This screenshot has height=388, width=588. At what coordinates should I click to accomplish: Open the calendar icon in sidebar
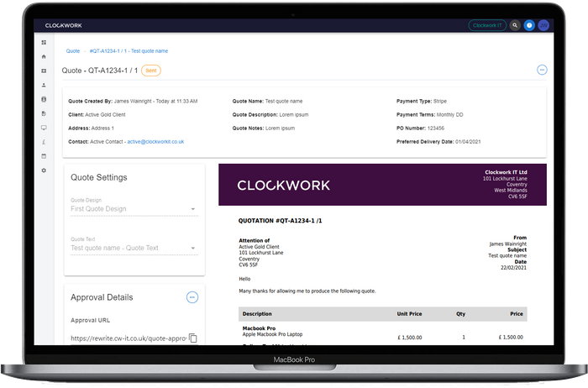[x=44, y=156]
